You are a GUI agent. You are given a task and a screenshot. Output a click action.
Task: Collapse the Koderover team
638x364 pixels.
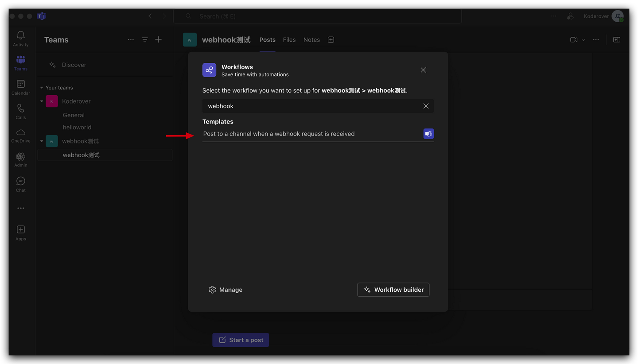coord(42,101)
